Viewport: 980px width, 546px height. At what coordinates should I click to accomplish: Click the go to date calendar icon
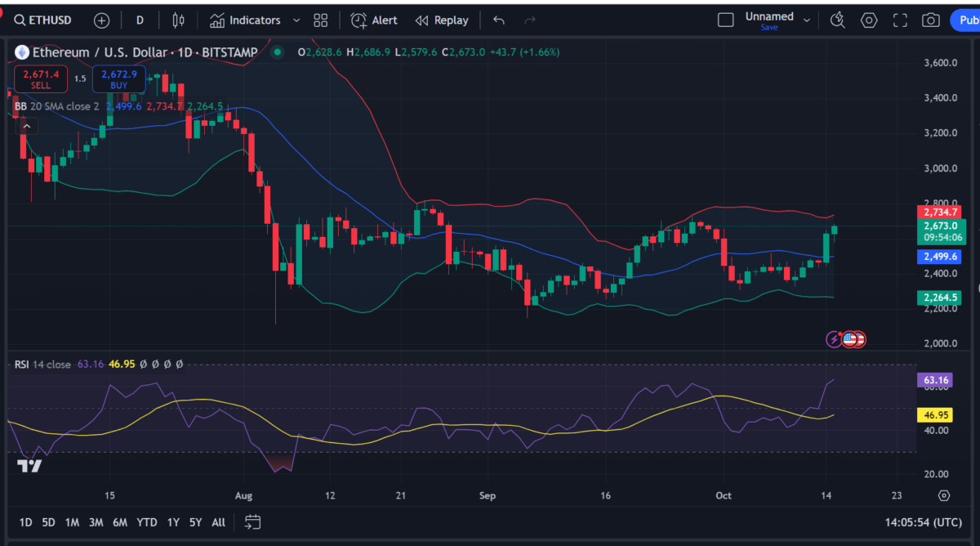pyautogui.click(x=252, y=521)
